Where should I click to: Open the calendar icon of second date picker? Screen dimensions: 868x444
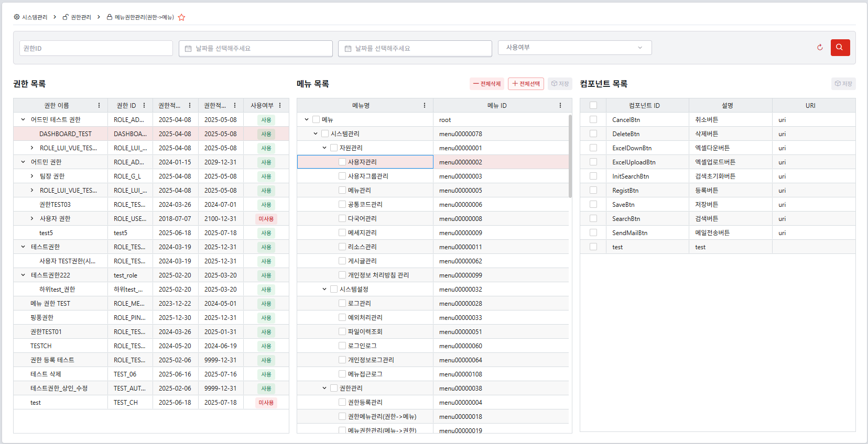point(348,49)
